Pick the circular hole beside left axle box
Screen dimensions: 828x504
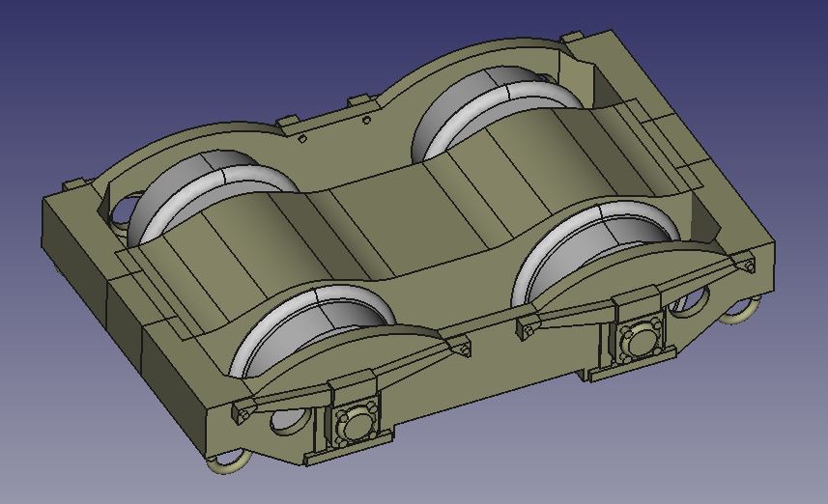(287, 423)
